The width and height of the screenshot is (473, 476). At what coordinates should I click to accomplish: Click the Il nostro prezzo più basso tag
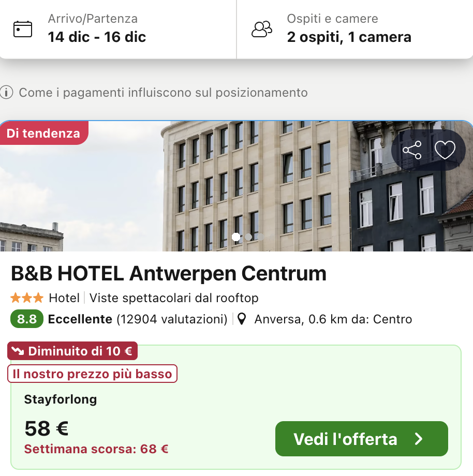tap(92, 374)
